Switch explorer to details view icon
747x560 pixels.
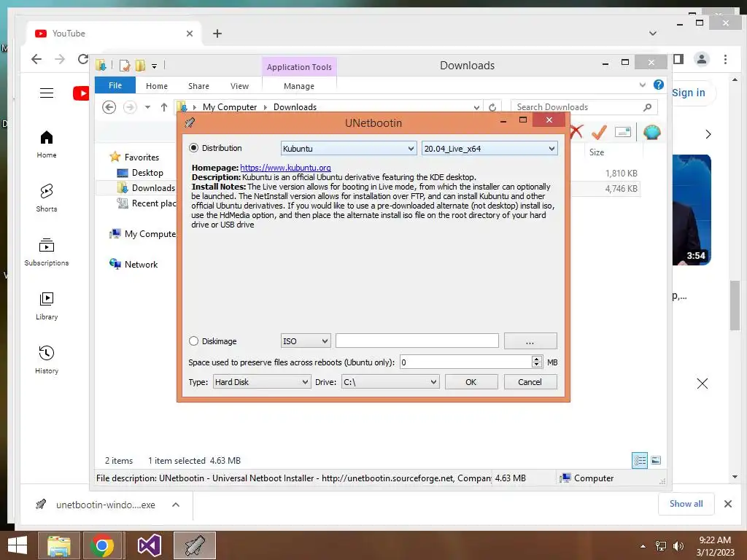coord(640,461)
